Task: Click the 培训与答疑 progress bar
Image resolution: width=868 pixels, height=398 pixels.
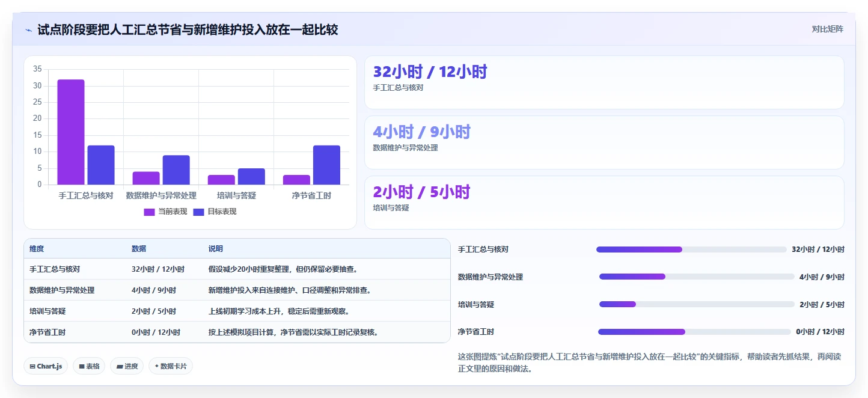Action: pos(697,304)
